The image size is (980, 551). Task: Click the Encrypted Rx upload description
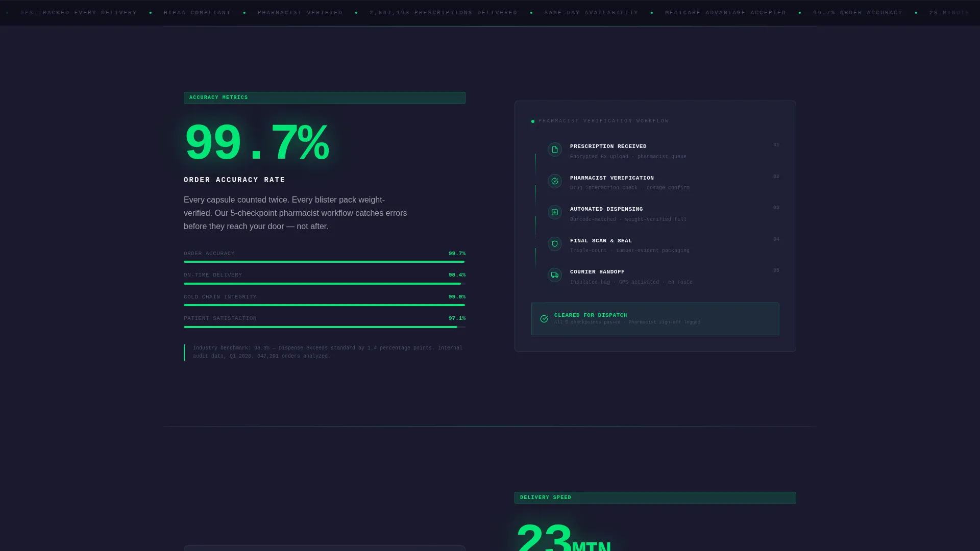(628, 157)
